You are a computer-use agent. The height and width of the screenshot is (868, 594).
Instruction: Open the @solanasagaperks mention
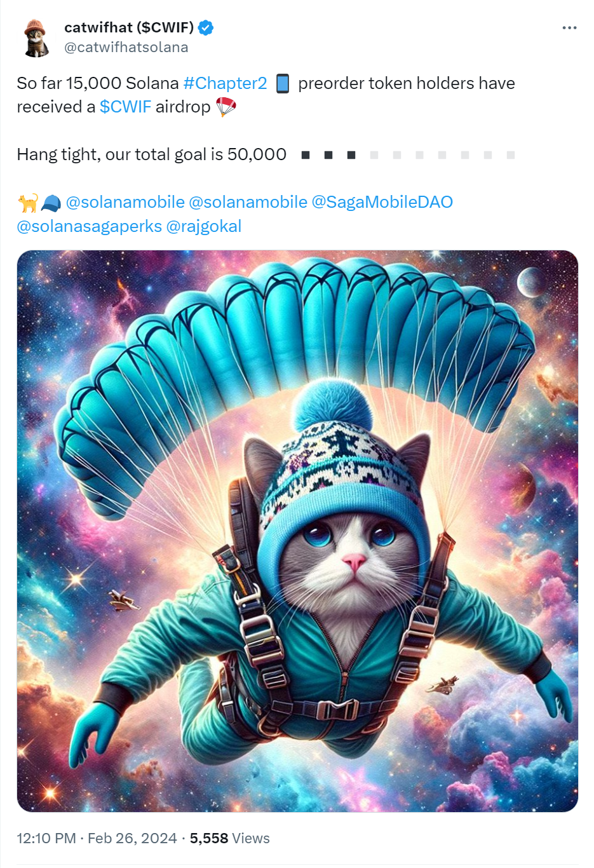click(89, 226)
